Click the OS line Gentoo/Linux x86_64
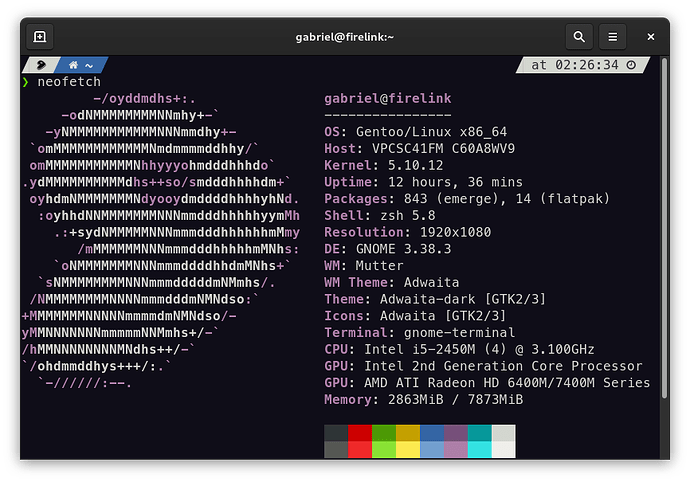 [x=415, y=132]
